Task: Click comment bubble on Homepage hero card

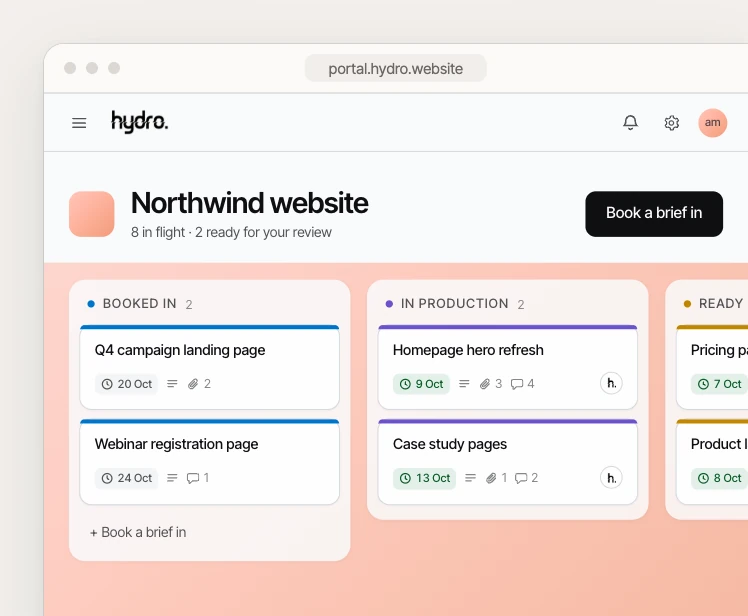Action: pyautogui.click(x=517, y=384)
